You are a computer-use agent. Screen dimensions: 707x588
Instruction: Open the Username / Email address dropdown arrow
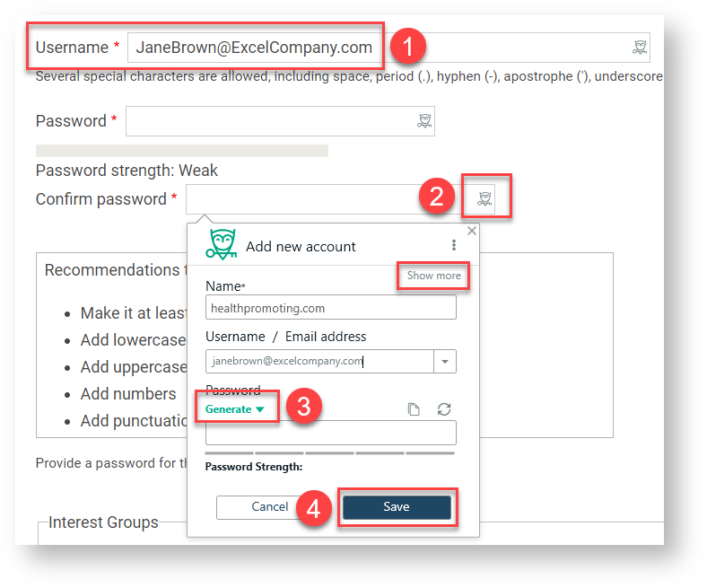[x=445, y=362]
